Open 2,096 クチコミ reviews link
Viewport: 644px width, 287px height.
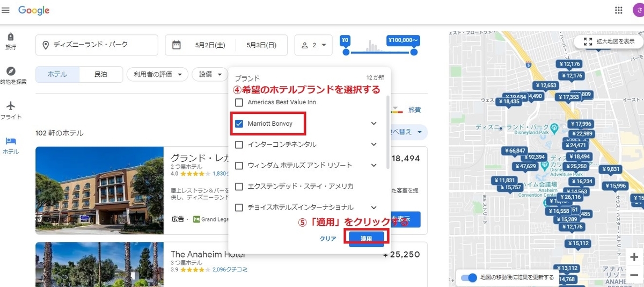(230, 270)
